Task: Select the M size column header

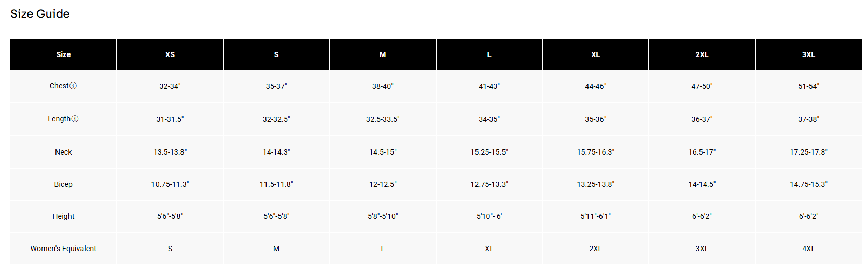Action: pos(383,54)
